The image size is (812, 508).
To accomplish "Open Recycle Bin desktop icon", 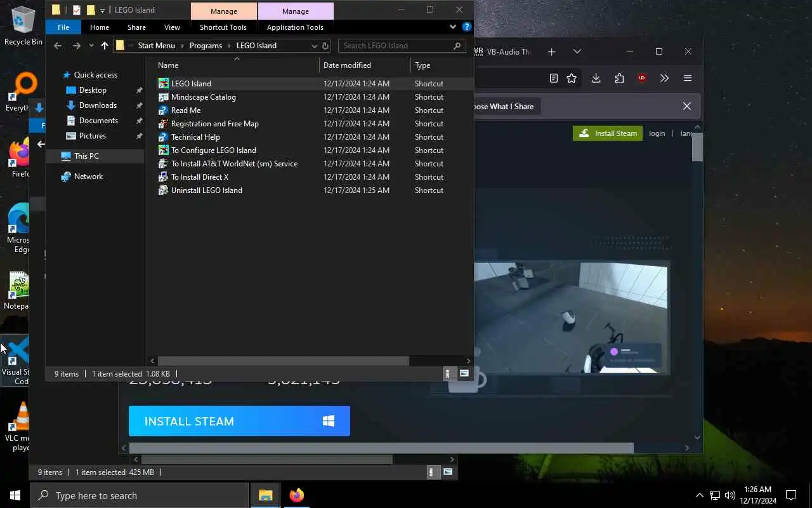I will point(23,25).
